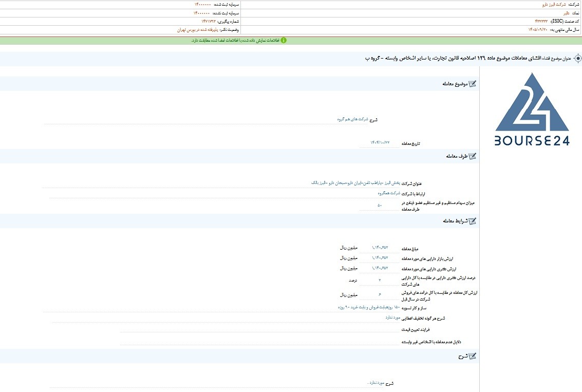Screen dimensions: 582x392
Task: Click the «مبلغ معامله» amount value
Action: pyautogui.click(x=380, y=248)
